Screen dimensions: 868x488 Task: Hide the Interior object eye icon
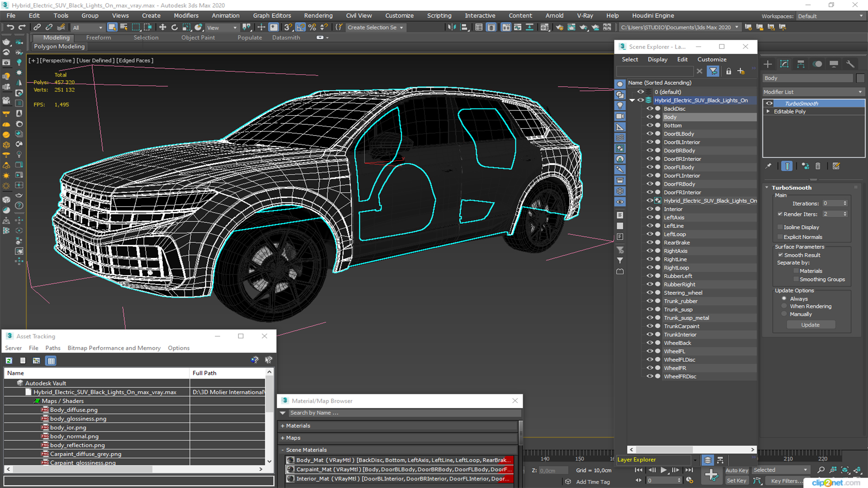pyautogui.click(x=650, y=209)
